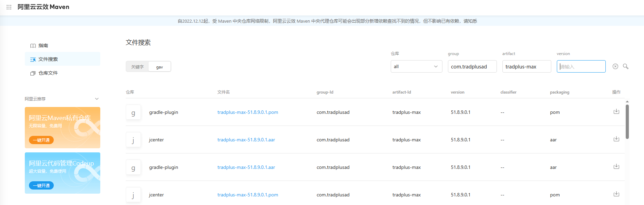Viewport: 644px width, 205px height.
Task: Click the 阿里云云效 Maven title
Action: (43, 7)
